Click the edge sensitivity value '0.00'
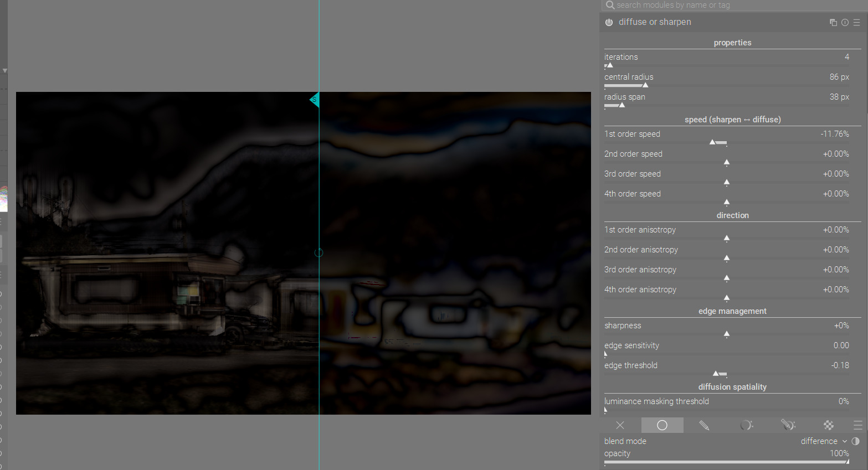The image size is (868, 470). tap(841, 345)
